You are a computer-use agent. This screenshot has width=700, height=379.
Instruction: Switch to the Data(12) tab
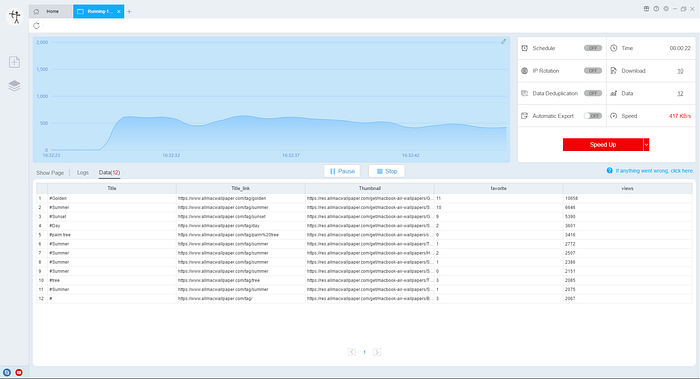109,173
